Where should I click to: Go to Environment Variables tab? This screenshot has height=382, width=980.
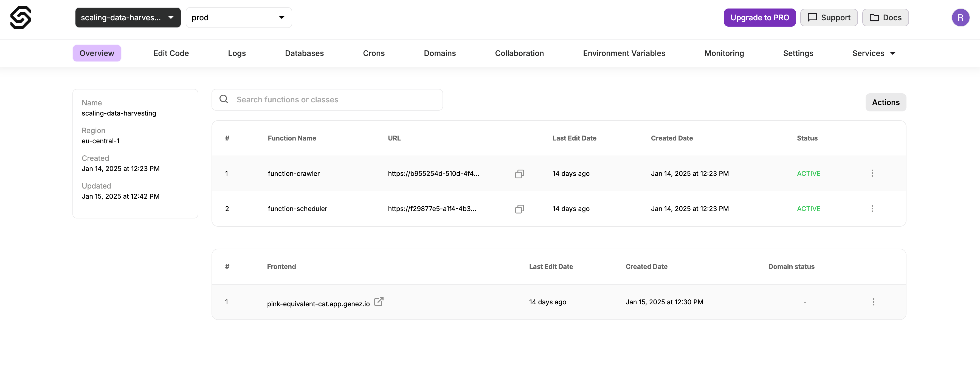(624, 53)
